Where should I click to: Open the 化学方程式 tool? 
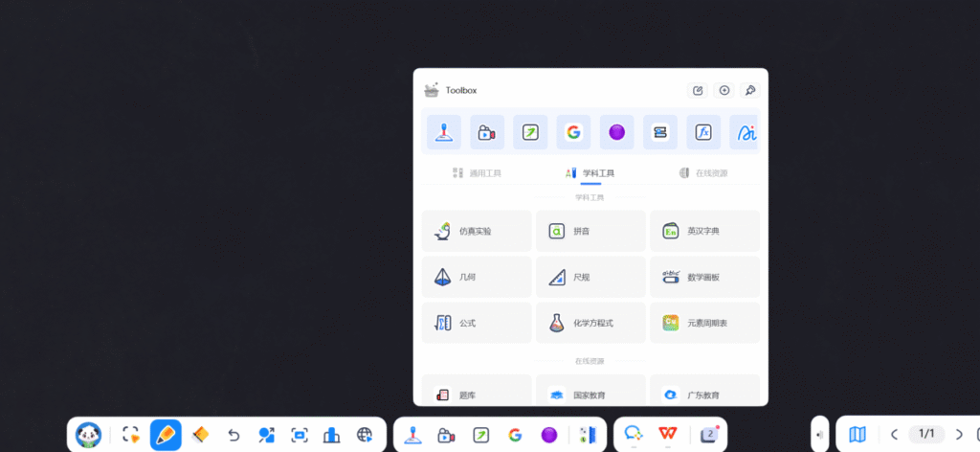click(590, 323)
